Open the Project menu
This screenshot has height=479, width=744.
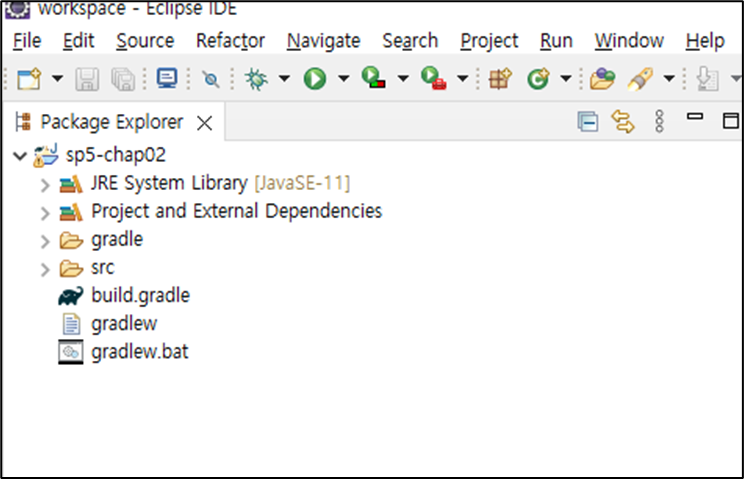click(489, 41)
